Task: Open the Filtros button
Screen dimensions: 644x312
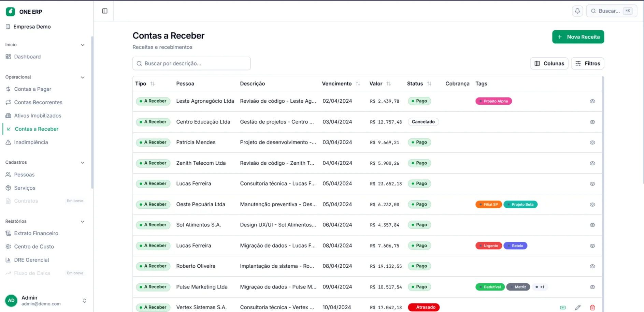Action: [587, 63]
